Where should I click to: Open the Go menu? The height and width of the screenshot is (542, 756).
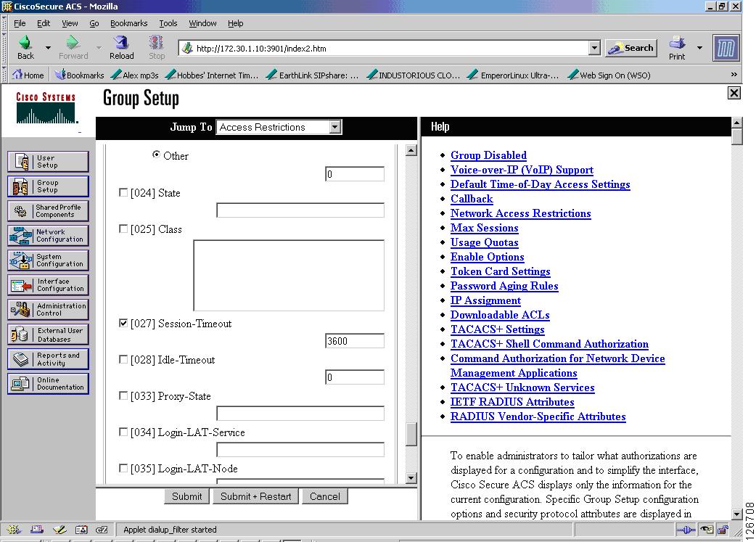tap(94, 23)
